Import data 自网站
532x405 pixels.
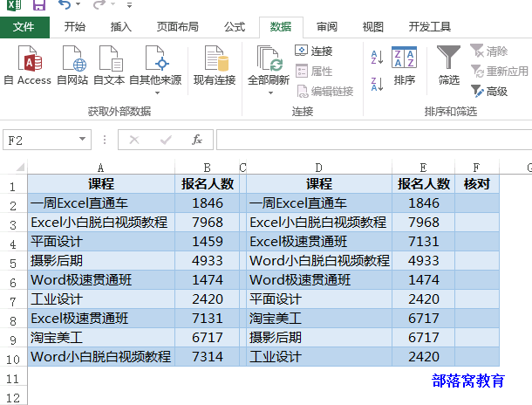click(x=72, y=65)
